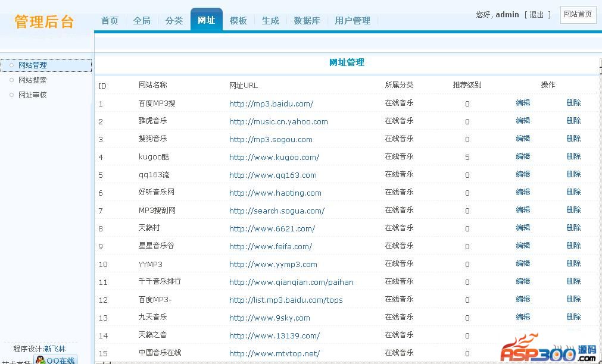Click 删除 for the 九天音乐 row
This screenshot has height=364, width=602.
pyautogui.click(x=573, y=317)
